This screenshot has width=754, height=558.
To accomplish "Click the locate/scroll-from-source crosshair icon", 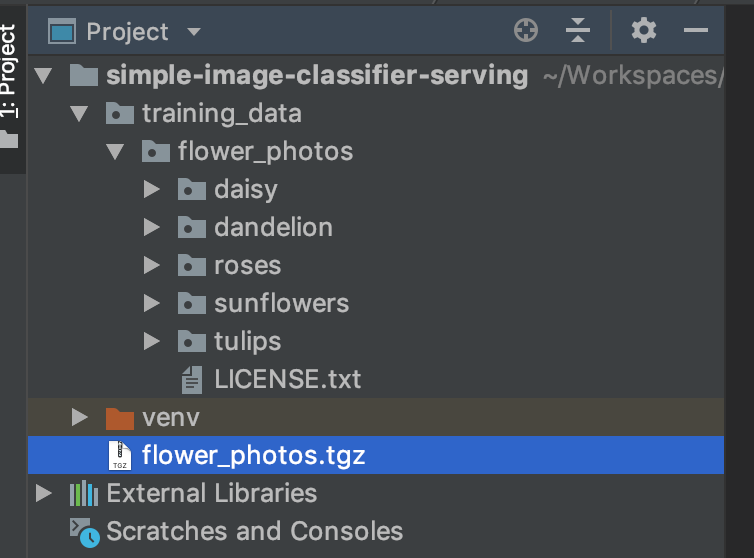I will point(526,31).
